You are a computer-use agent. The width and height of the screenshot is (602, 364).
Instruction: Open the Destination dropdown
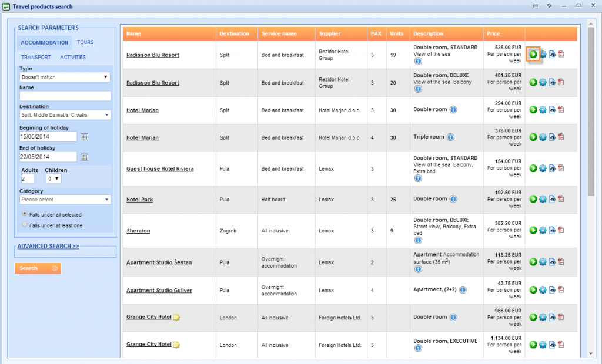click(107, 115)
